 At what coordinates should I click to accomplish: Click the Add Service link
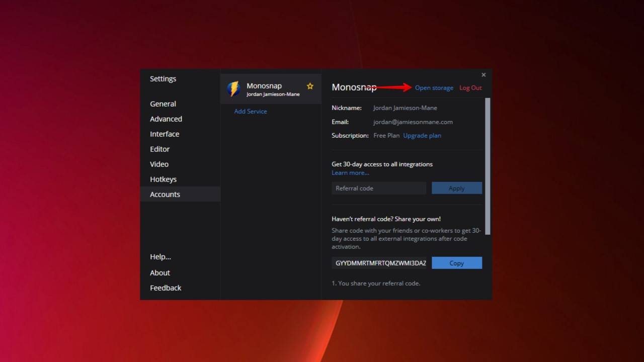251,112
